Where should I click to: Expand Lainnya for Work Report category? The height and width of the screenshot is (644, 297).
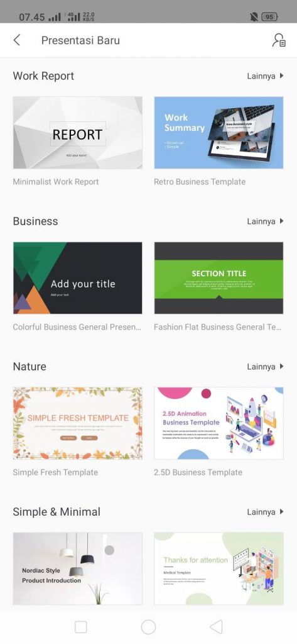pyautogui.click(x=266, y=76)
